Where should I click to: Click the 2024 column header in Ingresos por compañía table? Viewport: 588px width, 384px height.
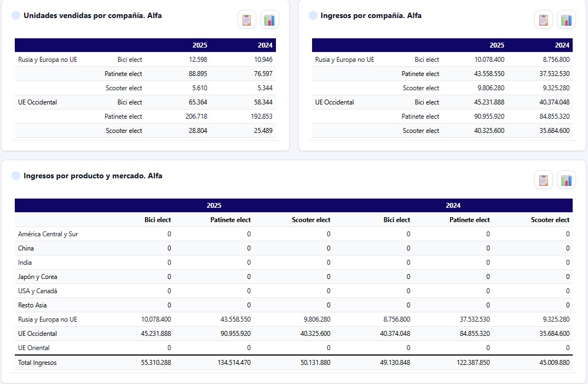tap(562, 45)
